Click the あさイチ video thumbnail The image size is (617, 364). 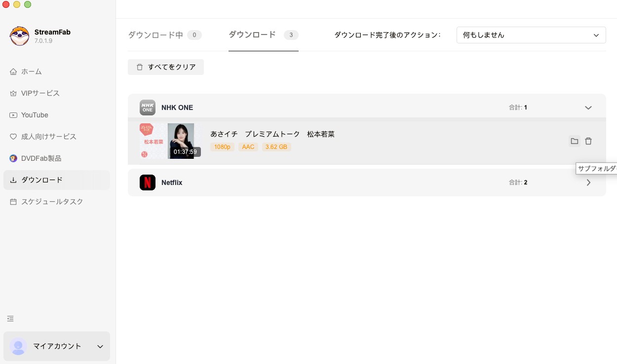point(181,141)
